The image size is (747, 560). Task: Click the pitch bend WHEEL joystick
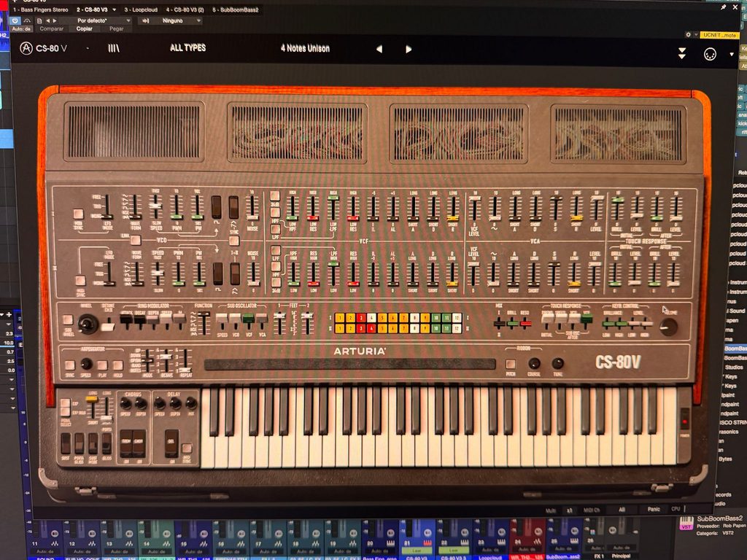tap(88, 324)
